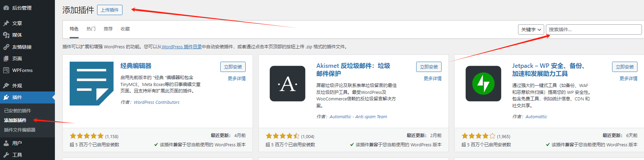The image size is (644, 160).
Task: Click the Jetpack plugin logo
Action: [483, 84]
